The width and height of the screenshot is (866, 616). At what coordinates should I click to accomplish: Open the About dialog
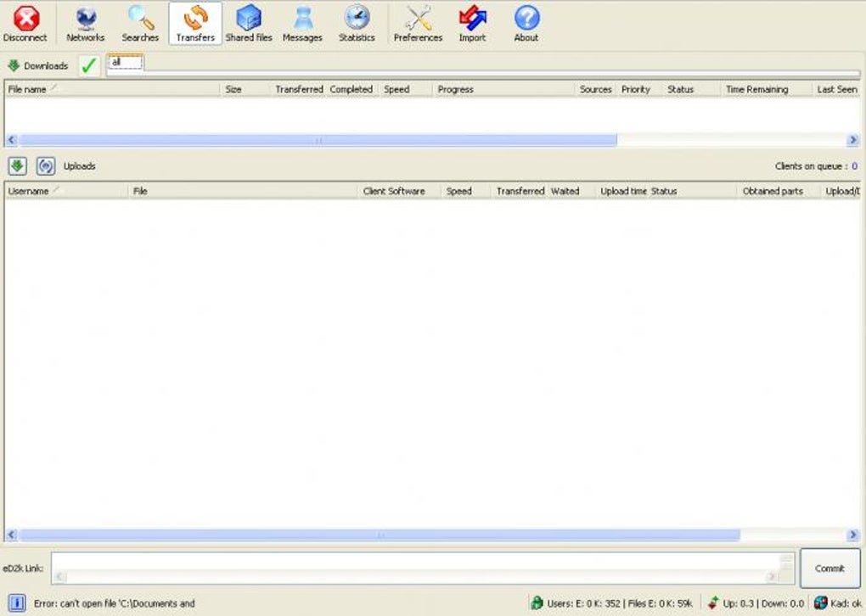tap(526, 24)
